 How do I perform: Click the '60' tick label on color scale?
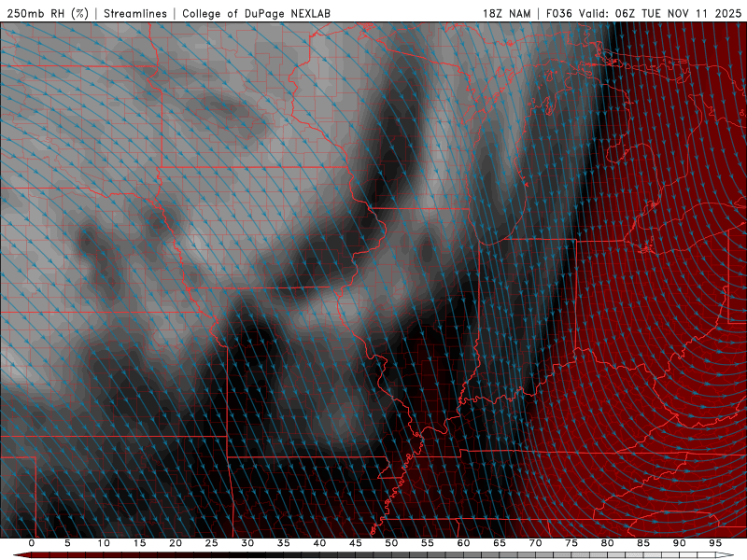pos(463,543)
